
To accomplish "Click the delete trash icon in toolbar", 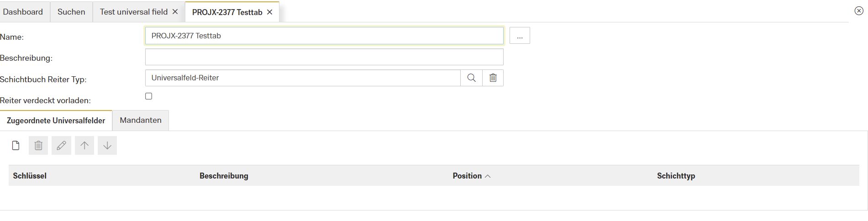I will [x=38, y=146].
